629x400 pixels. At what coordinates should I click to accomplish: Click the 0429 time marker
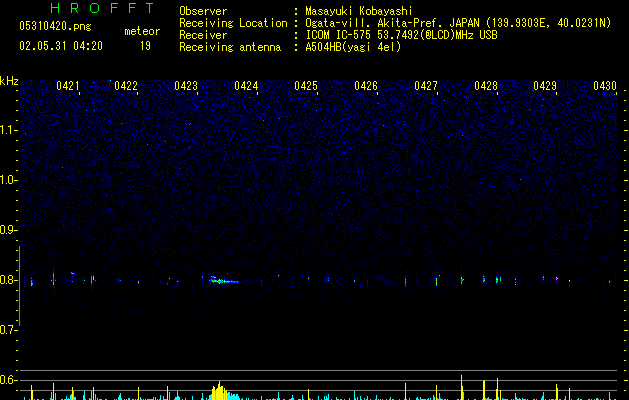[x=545, y=86]
